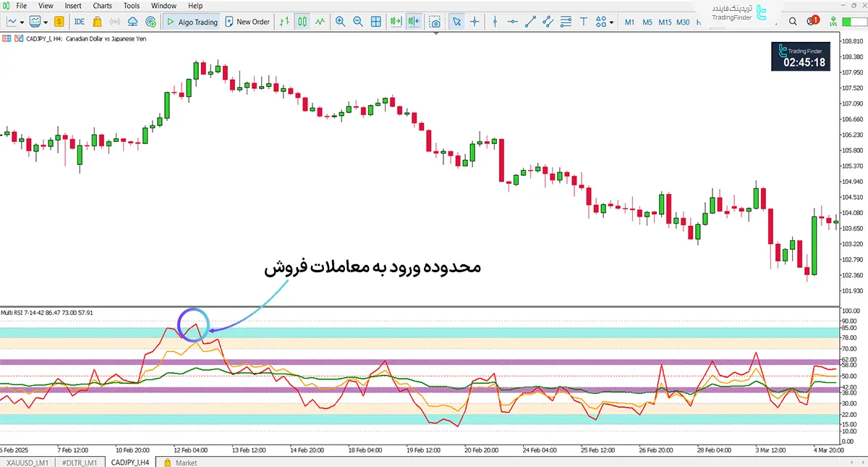Switch chart to line display

319,22
